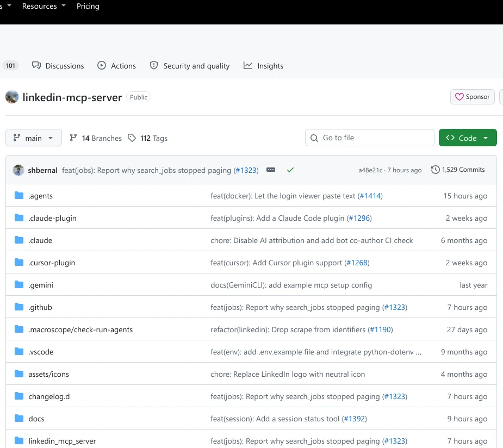Click the changelog.d folder icon
The width and height of the screenshot is (503, 448).
click(x=19, y=396)
